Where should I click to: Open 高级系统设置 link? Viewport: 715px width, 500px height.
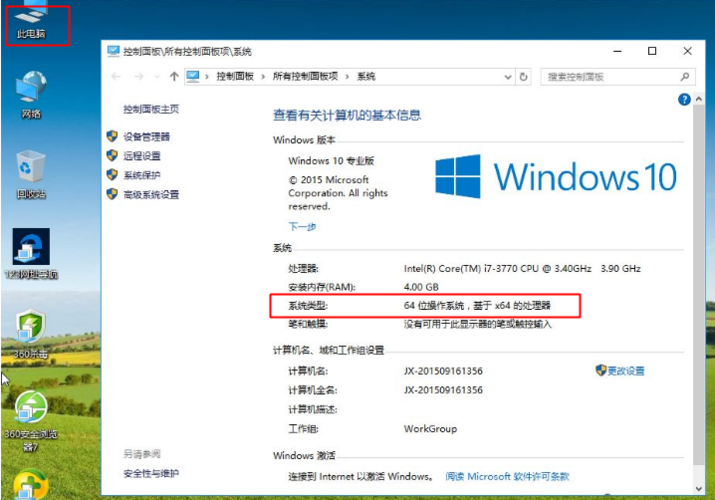pos(151,195)
